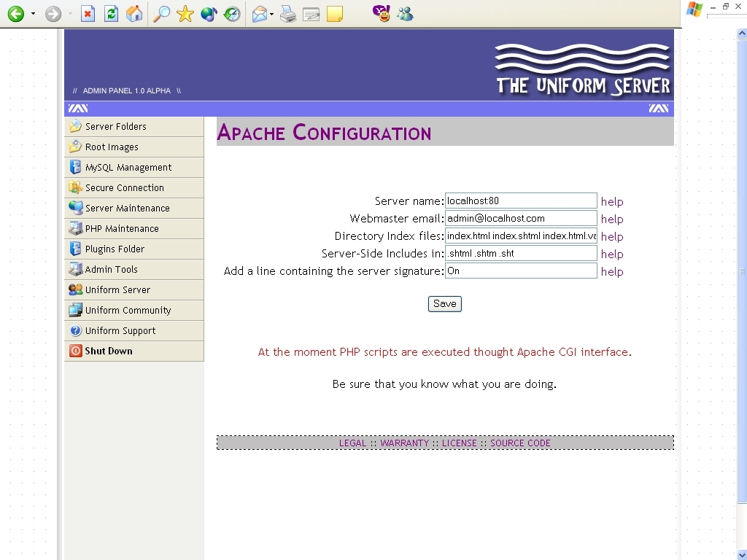Image resolution: width=747 pixels, height=560 pixels.
Task: Click Shut Down in the sidebar
Action: pos(134,351)
